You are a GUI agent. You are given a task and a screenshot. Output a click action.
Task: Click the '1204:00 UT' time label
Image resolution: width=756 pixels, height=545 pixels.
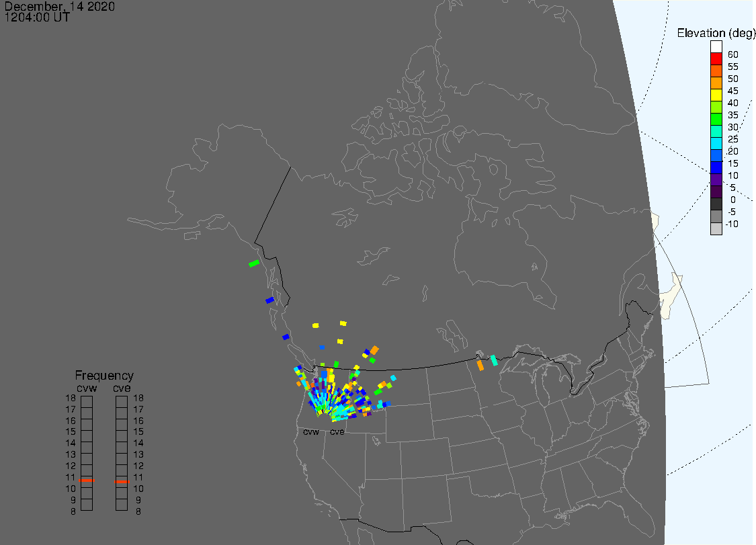pos(37,17)
